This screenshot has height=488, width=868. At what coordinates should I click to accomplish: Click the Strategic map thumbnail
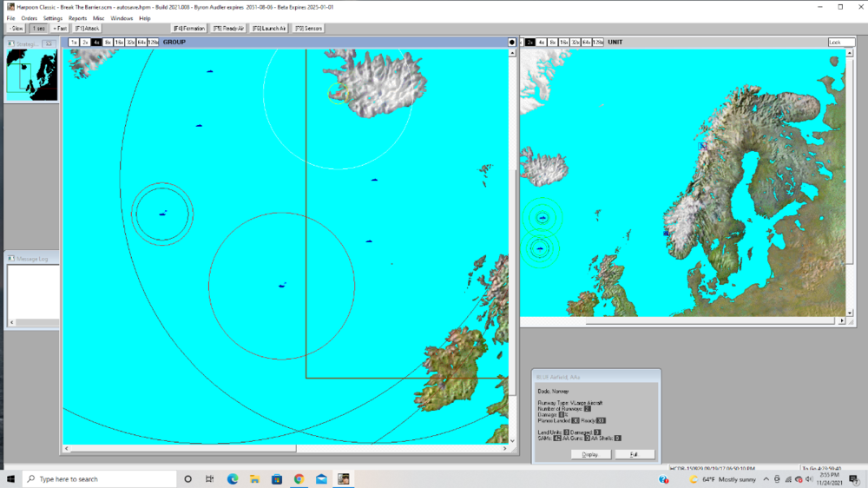coord(31,76)
